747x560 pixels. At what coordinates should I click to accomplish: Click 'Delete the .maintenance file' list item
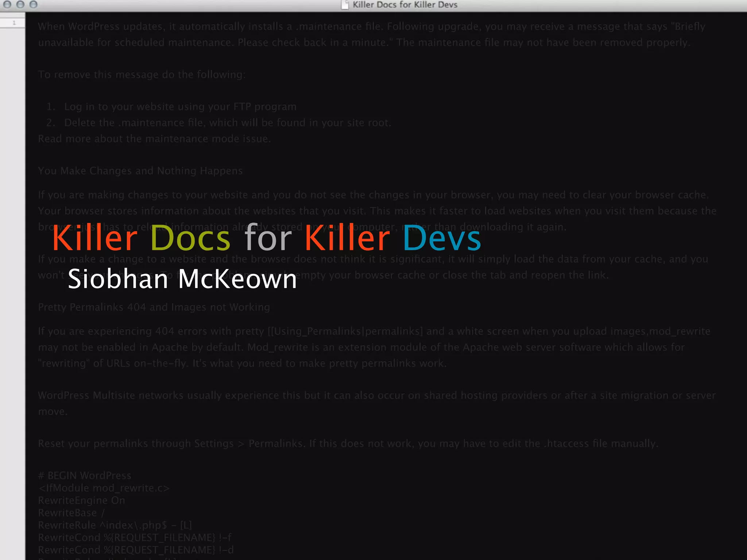coord(227,123)
